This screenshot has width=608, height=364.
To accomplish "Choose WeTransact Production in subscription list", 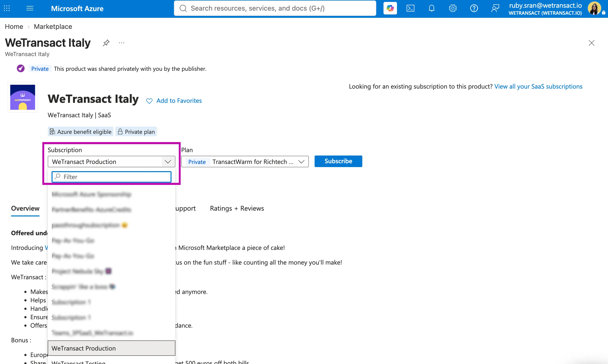I will 111,348.
